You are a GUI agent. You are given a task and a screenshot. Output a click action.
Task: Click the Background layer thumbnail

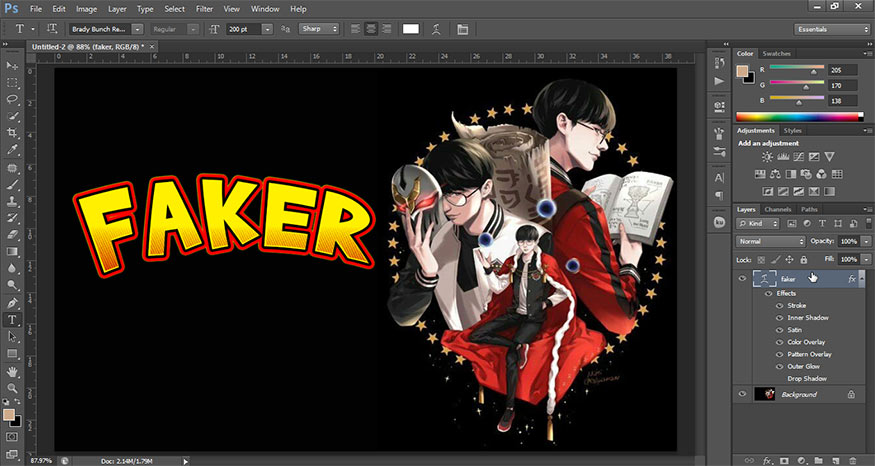764,394
